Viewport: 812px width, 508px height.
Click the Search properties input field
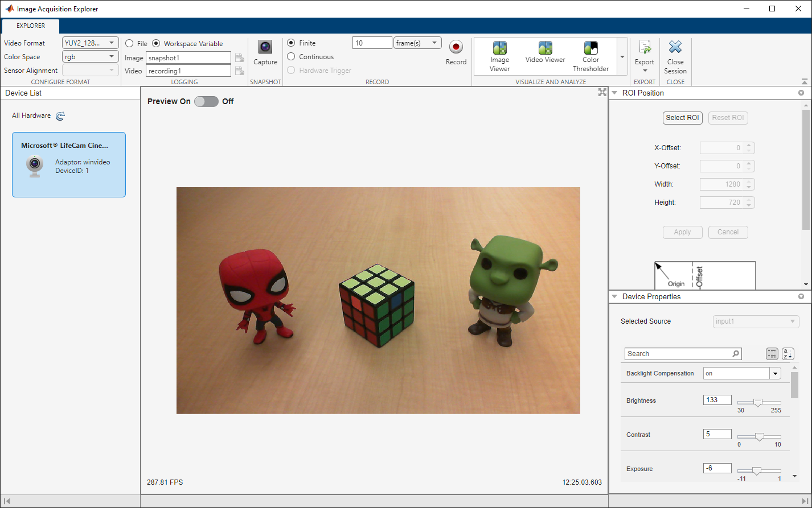click(x=678, y=354)
